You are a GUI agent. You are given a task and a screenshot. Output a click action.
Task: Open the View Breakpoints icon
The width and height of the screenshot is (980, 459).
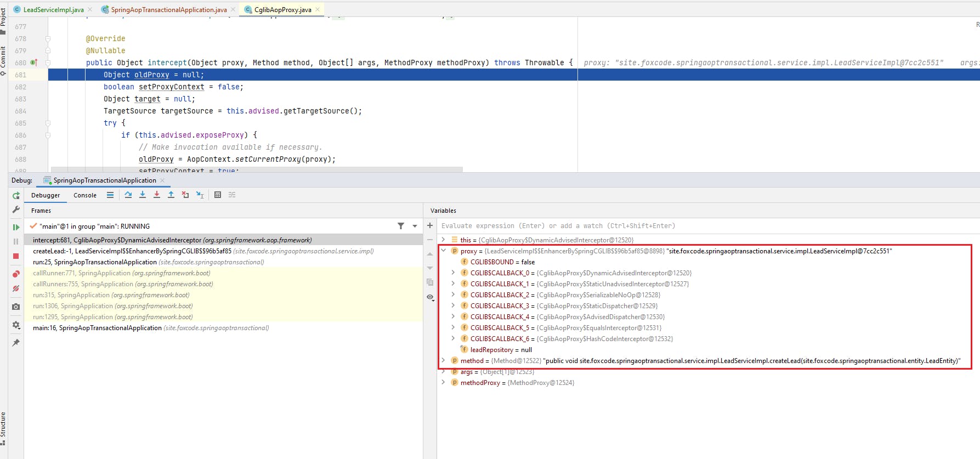coord(16,274)
